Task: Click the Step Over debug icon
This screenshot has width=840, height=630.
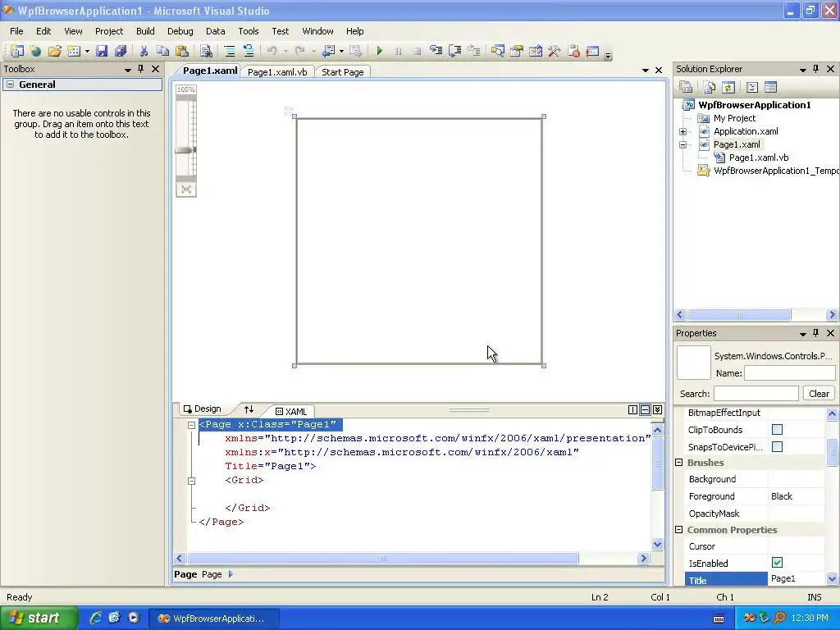Action: pos(454,51)
